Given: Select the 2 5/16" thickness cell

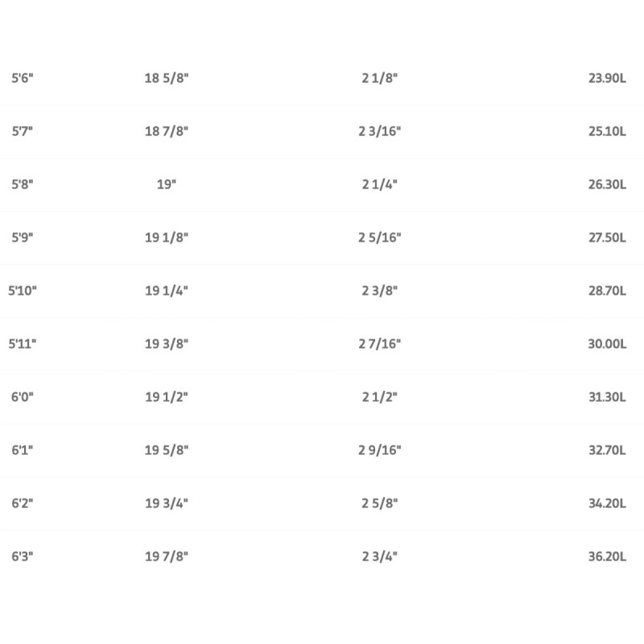Looking at the screenshot, I should (x=380, y=237).
